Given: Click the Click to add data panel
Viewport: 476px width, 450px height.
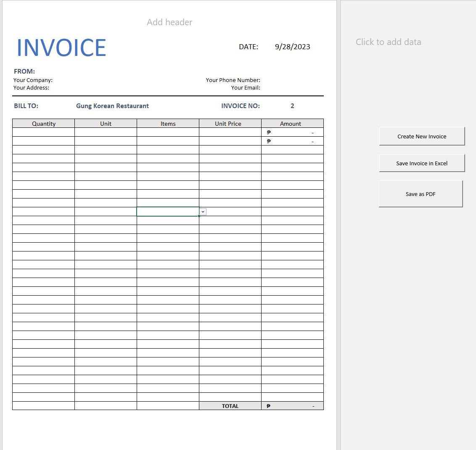Looking at the screenshot, I should tap(388, 42).
